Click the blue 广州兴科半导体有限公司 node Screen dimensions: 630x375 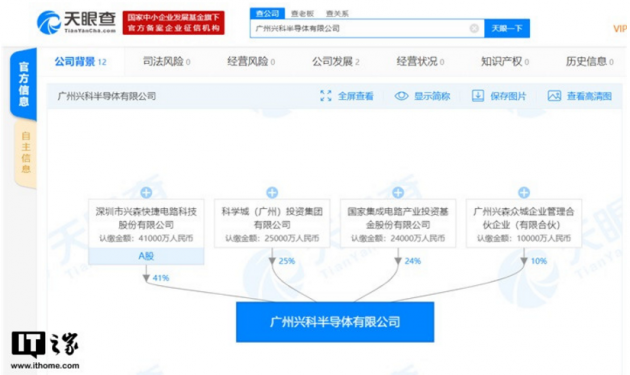click(335, 322)
